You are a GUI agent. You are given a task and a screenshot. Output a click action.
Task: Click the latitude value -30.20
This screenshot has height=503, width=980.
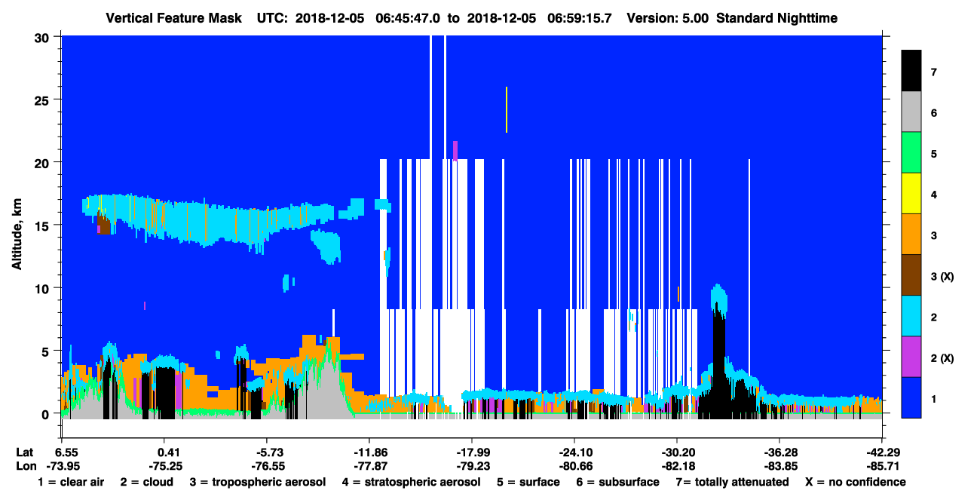coord(677,452)
